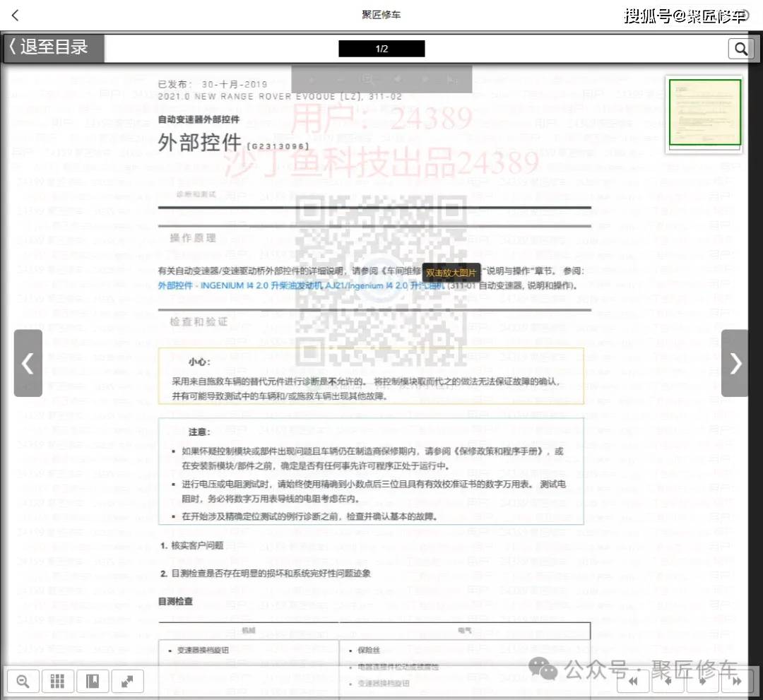This screenshot has width=763, height=700.
Task: Click the 保险丝 entry in table
Action: [368, 650]
